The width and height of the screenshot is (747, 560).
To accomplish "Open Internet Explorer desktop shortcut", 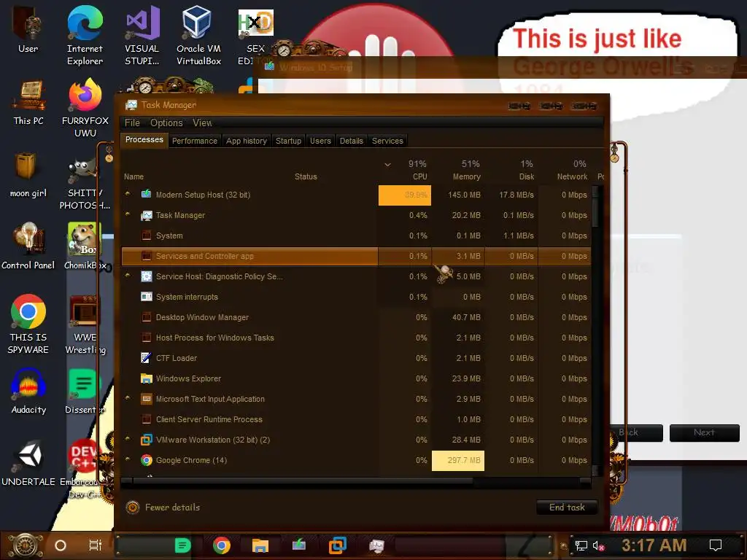I will [85, 35].
